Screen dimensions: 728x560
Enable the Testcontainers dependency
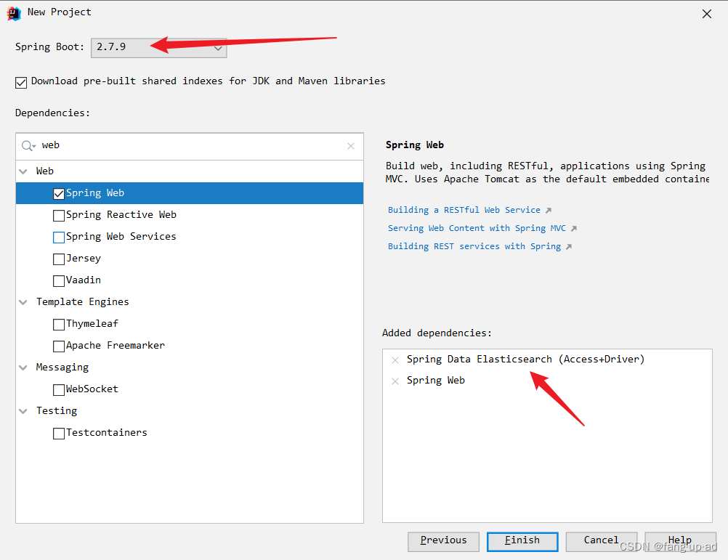59,434
